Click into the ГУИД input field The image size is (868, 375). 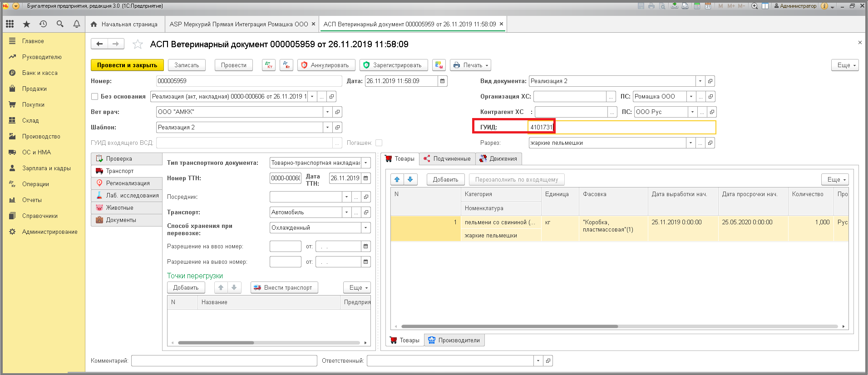622,127
